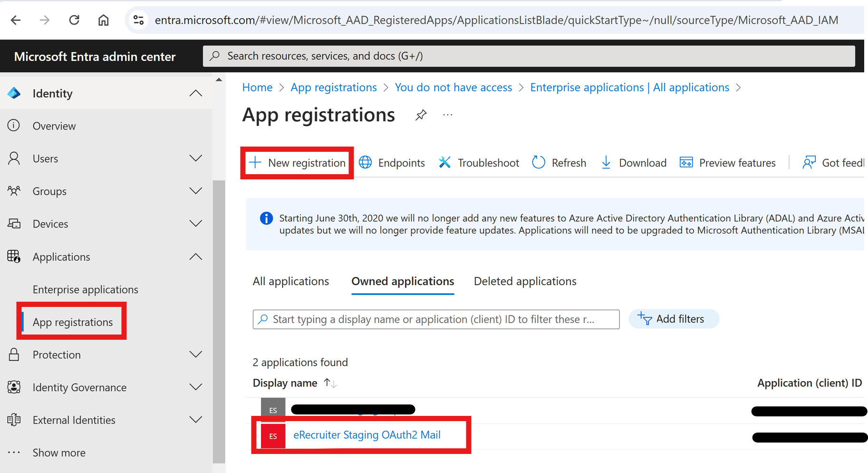The image size is (868, 473).
Task: Click the sidebar scroll-up arrow
Action: pos(219,79)
